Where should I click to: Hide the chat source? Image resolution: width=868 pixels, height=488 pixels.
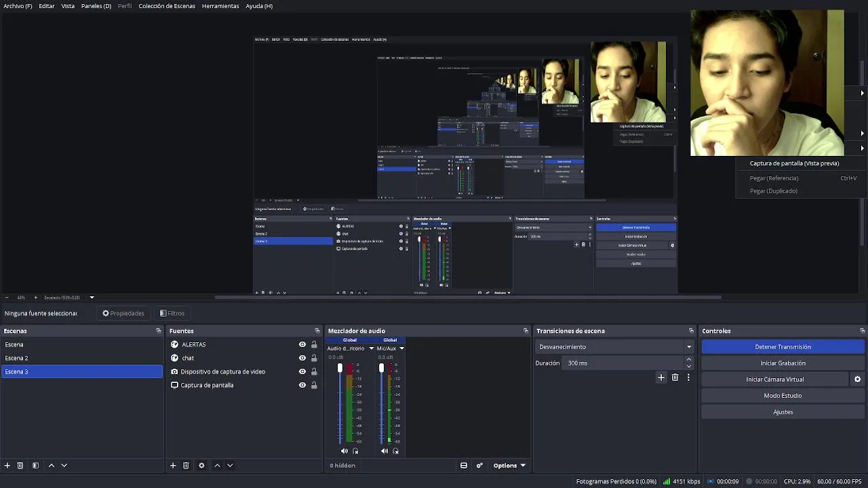(x=302, y=358)
